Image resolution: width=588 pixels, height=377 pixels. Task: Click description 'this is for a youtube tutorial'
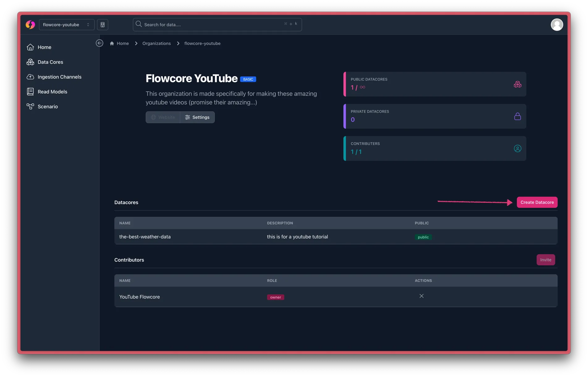point(297,237)
